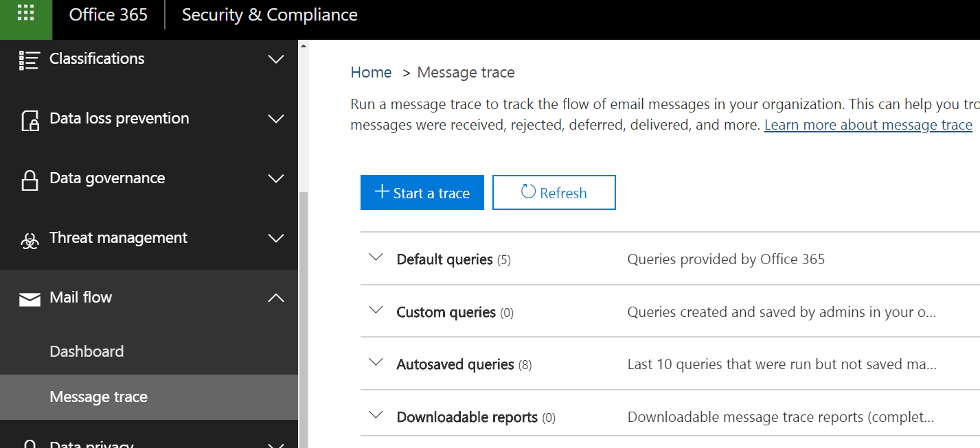Click the Classifications list icon
The height and width of the screenshot is (448, 980).
pyautogui.click(x=30, y=59)
